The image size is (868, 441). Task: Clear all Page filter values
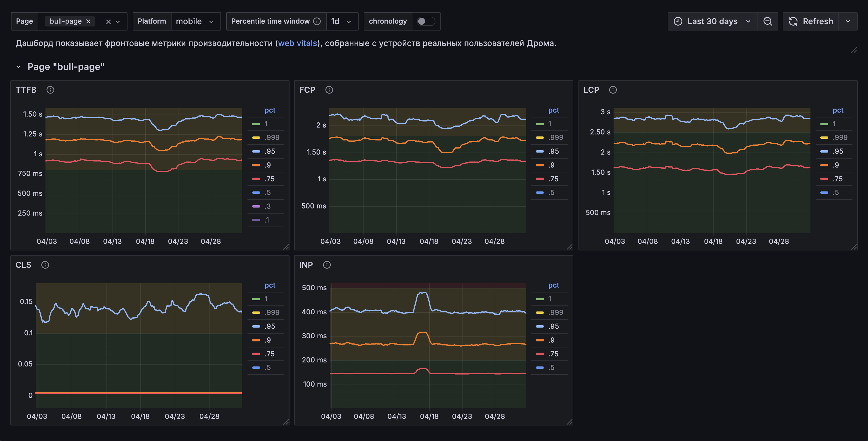(108, 22)
